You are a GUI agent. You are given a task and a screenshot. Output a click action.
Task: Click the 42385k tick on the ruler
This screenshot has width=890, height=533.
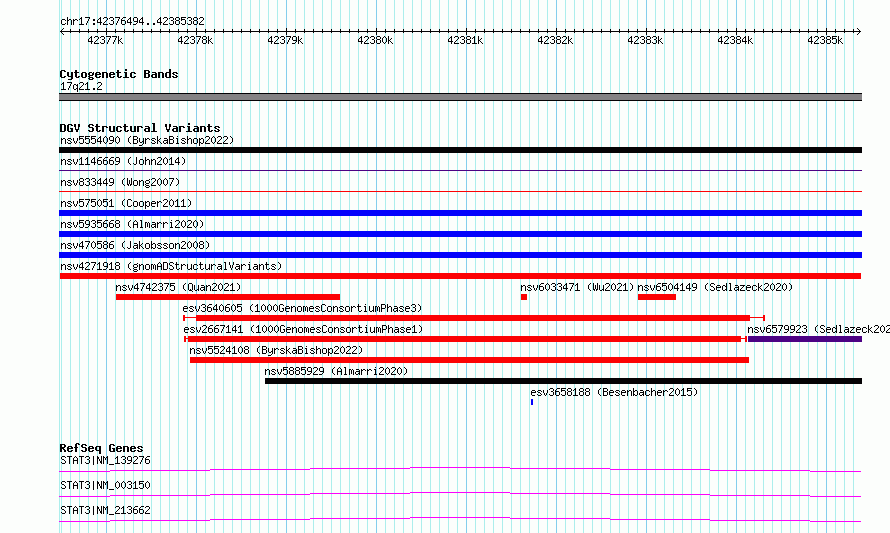[x=826, y=32]
